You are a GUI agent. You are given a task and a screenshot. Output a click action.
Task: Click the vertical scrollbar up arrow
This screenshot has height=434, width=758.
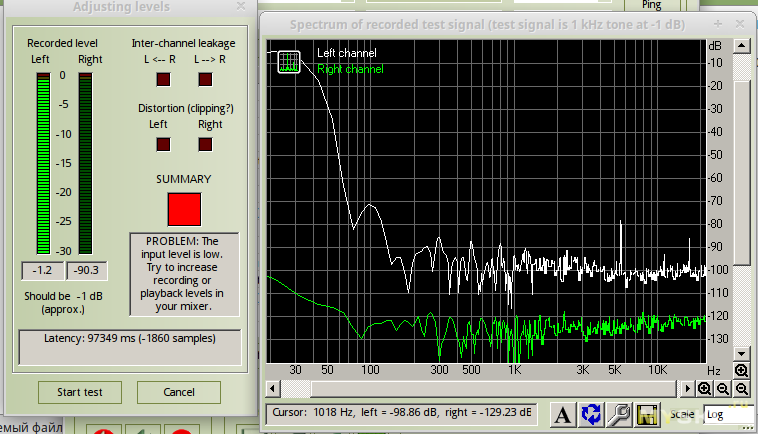[741, 46]
